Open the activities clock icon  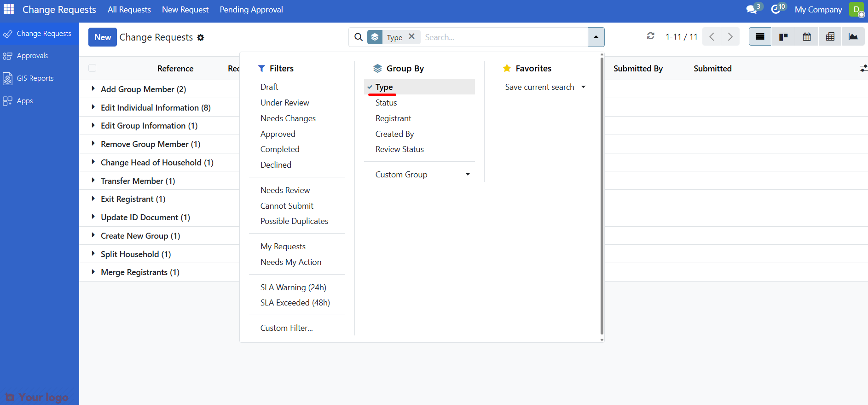[776, 9]
